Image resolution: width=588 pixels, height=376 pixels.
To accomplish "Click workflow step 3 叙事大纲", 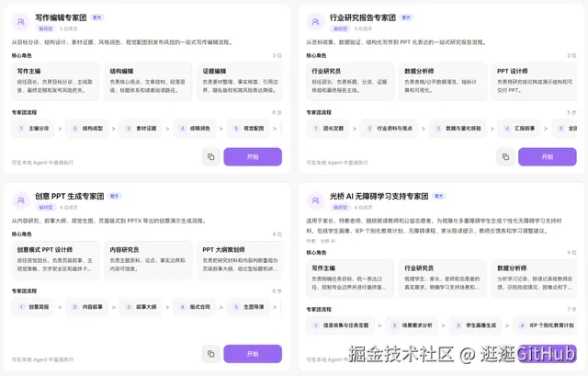I will [141, 307].
